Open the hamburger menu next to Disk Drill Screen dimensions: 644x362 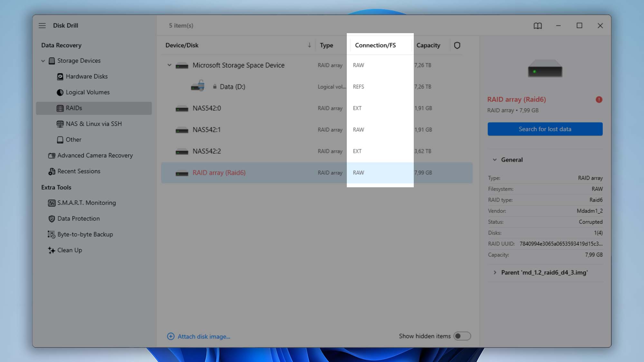pos(42,25)
